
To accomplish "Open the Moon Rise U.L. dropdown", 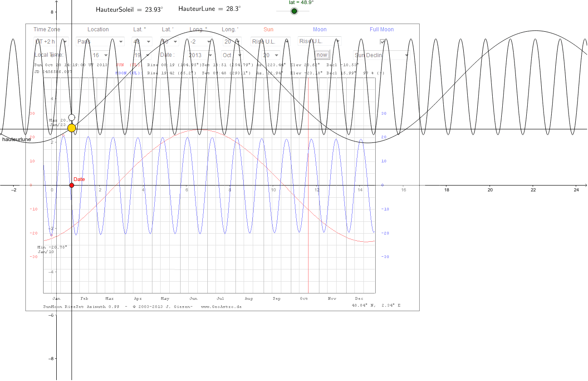I will click(319, 41).
